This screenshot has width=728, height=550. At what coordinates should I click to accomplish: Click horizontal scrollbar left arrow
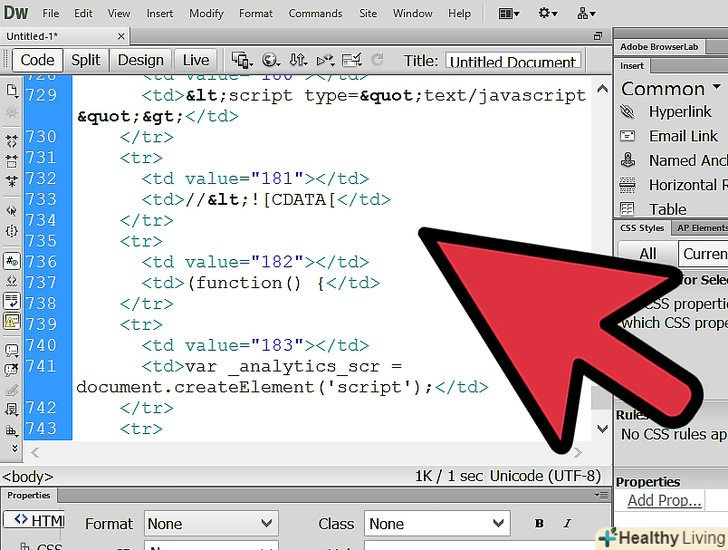point(35,452)
